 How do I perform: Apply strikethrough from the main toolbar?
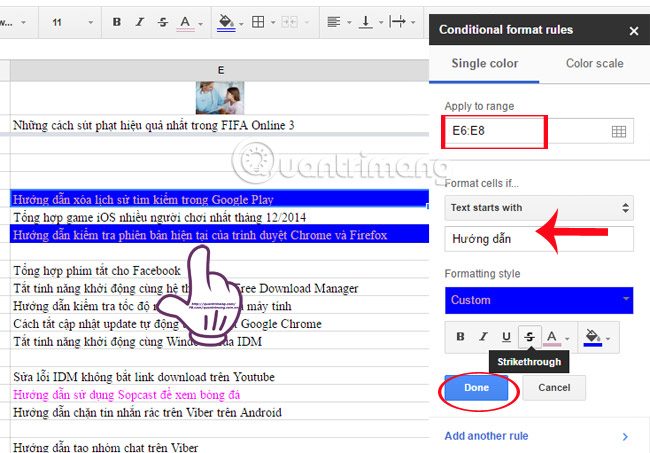[x=162, y=22]
